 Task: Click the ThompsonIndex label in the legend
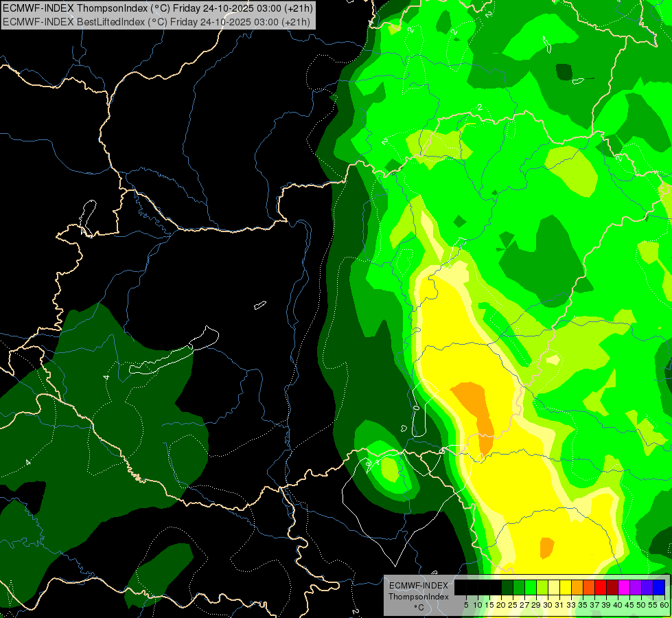click(x=419, y=597)
